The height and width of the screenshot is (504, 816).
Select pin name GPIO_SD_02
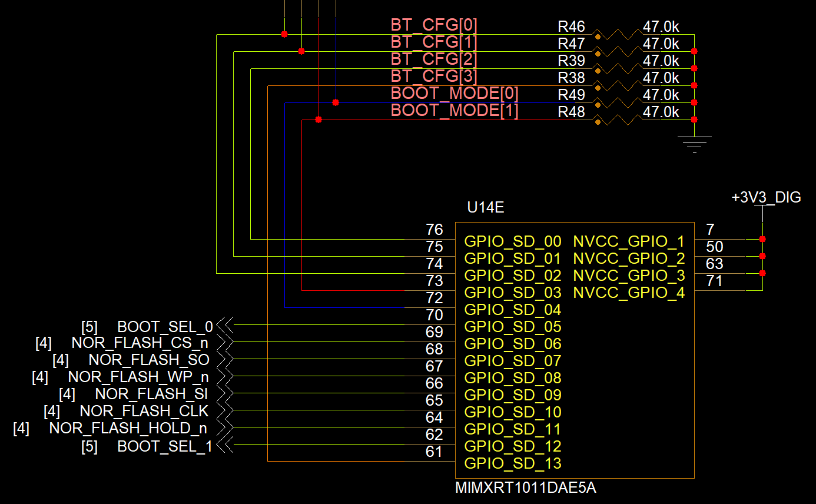(513, 276)
